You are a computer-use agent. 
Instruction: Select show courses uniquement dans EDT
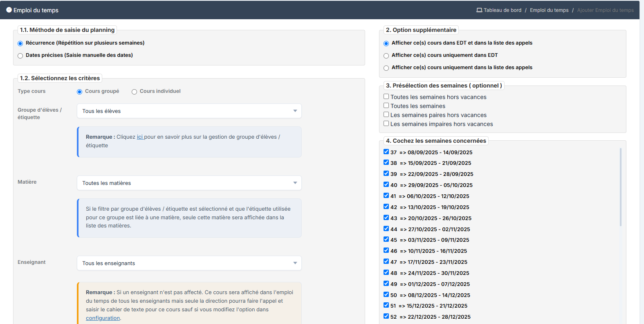click(x=386, y=56)
